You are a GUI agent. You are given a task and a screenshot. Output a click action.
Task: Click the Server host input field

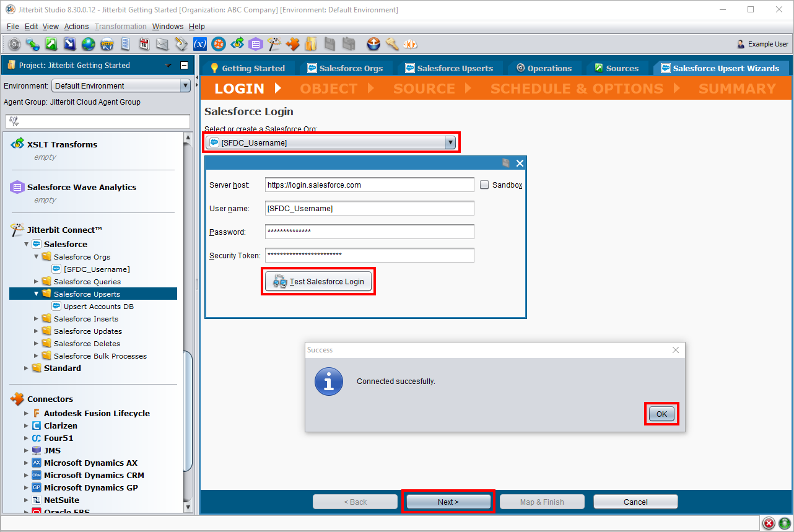(369, 185)
